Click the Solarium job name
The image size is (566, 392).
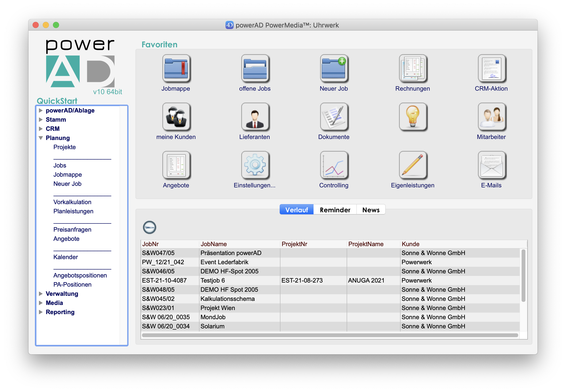click(212, 326)
